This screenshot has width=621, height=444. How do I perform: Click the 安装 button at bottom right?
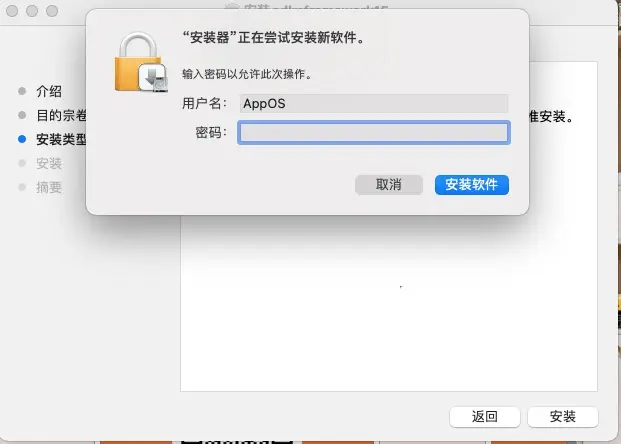point(563,417)
